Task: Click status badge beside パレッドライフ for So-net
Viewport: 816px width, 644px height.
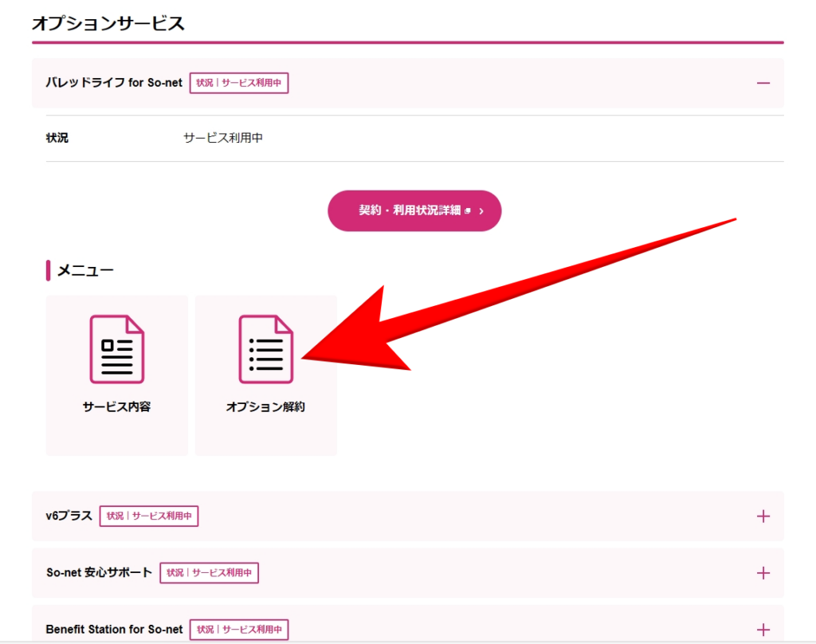Action: click(x=239, y=83)
